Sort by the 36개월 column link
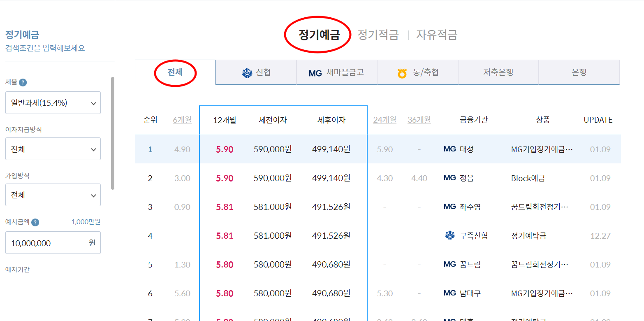644x321 pixels. 419,120
